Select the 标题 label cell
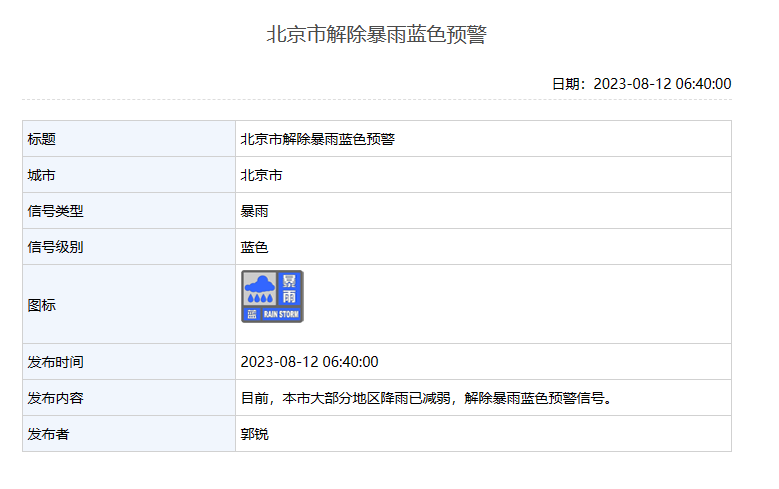779x489 pixels. coord(42,139)
